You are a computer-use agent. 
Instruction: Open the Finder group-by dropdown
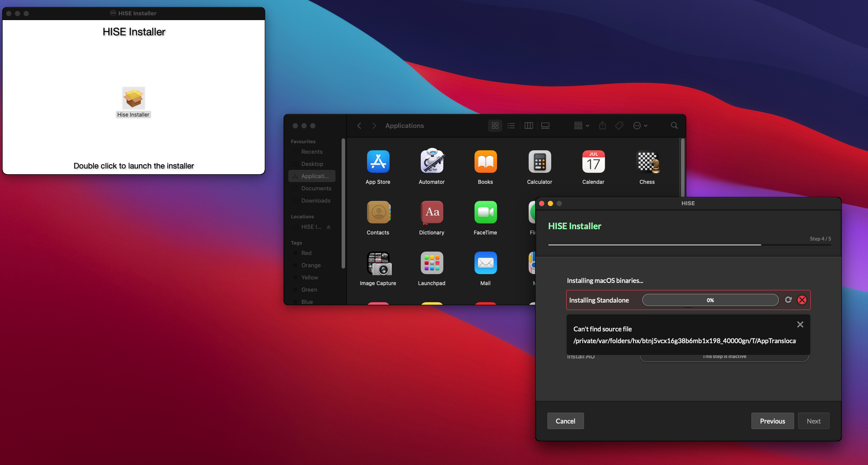[x=581, y=126]
